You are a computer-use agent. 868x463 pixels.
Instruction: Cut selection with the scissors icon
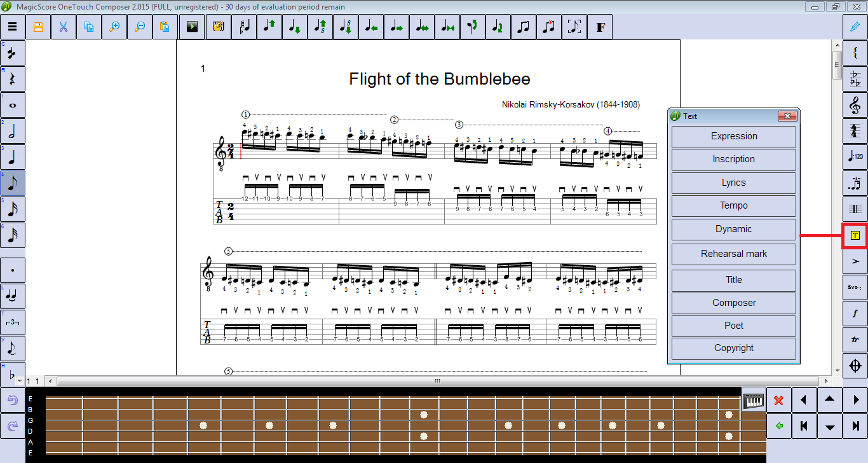click(x=64, y=27)
